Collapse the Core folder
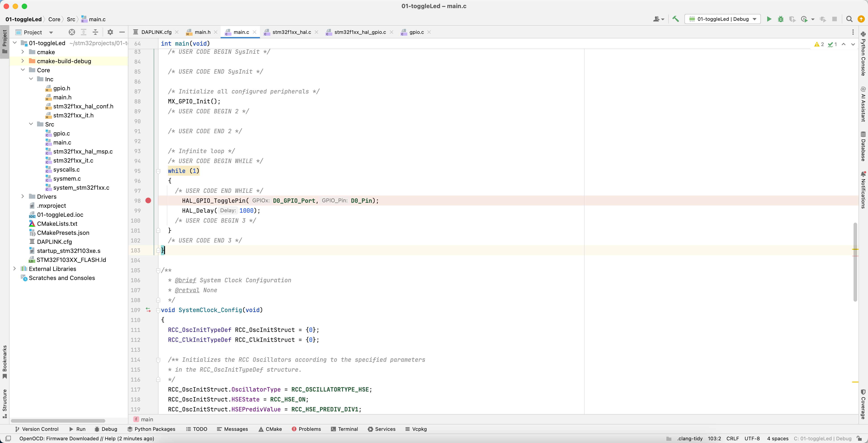Image resolution: width=868 pixels, height=443 pixels. 23,70
